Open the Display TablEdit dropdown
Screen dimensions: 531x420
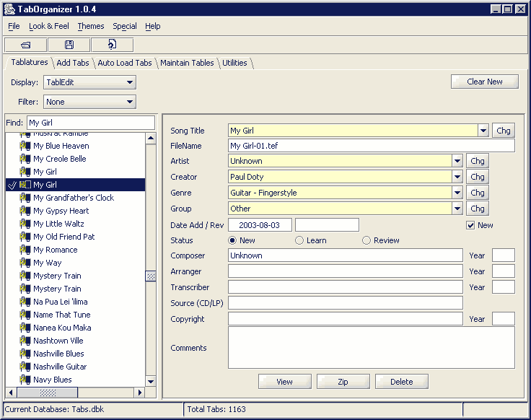tap(89, 82)
